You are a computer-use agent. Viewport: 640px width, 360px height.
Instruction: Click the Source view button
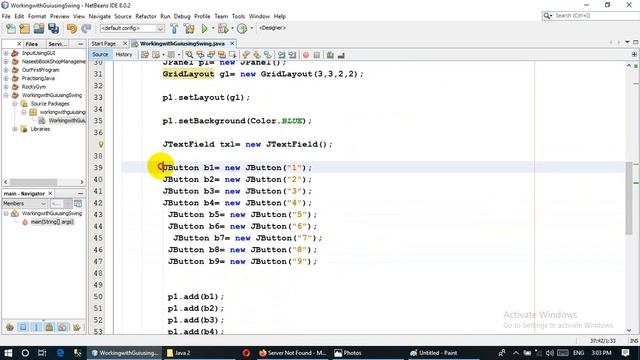100,54
